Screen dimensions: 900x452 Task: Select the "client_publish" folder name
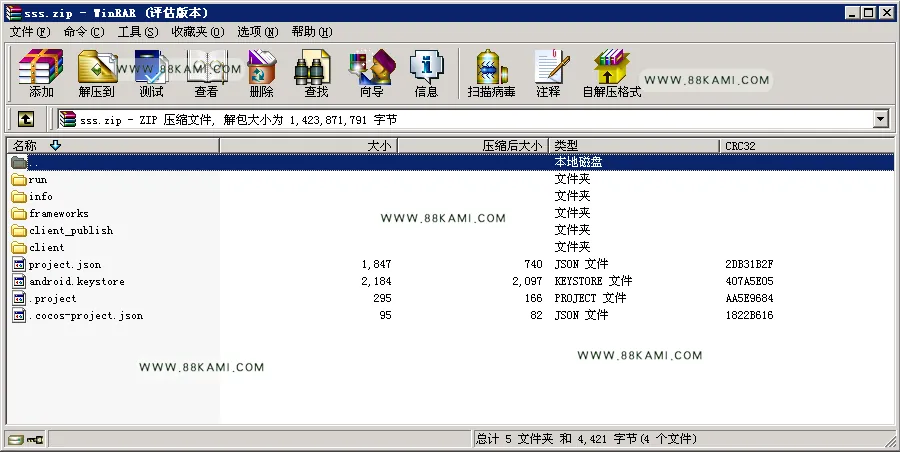(x=71, y=231)
